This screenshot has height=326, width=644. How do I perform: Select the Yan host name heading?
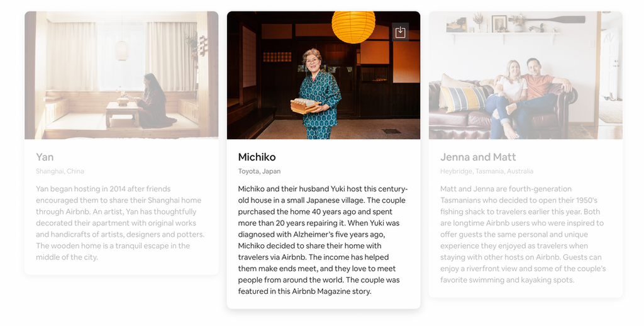tap(45, 157)
